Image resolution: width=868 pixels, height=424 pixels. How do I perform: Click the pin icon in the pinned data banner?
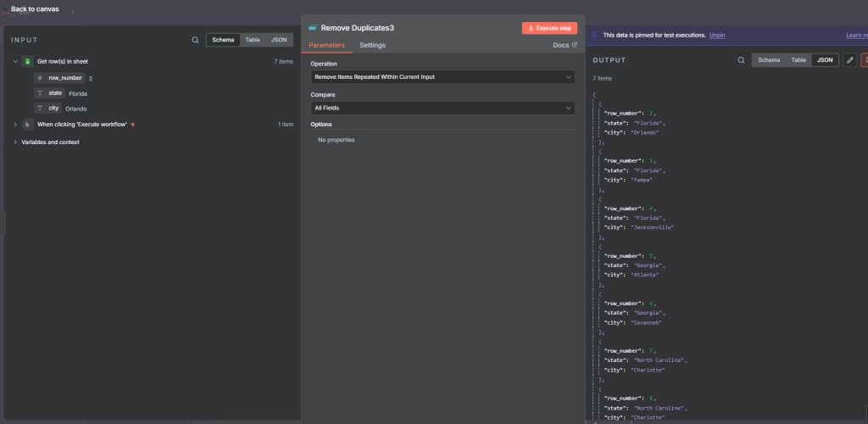pos(594,36)
